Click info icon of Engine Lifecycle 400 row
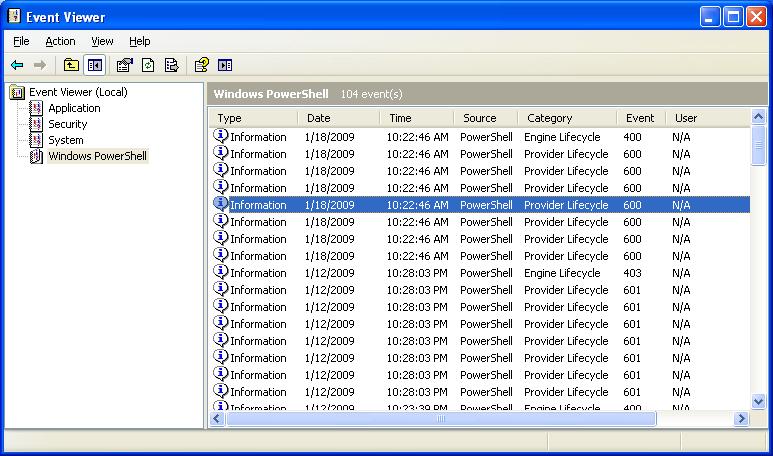The width and height of the screenshot is (773, 456). [220, 136]
